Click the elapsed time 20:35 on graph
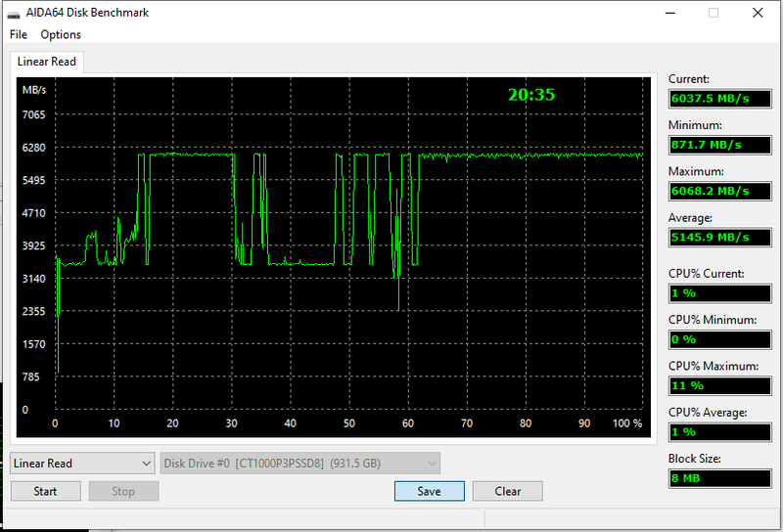 [531, 94]
